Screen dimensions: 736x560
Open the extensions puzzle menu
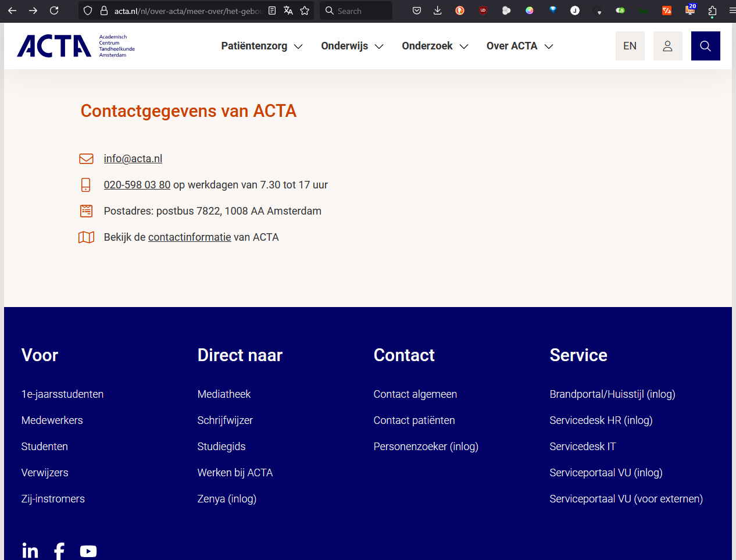(712, 10)
